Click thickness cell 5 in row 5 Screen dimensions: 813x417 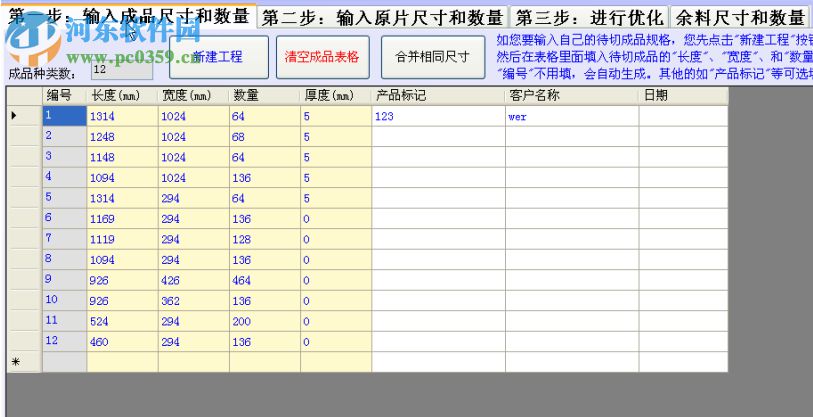tap(336, 198)
